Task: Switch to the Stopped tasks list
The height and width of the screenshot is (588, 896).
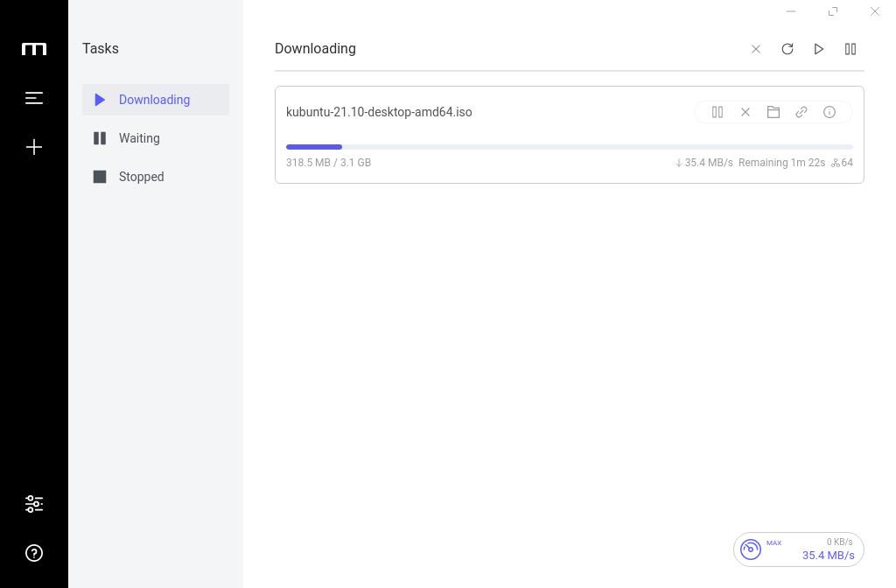Action: (156, 177)
